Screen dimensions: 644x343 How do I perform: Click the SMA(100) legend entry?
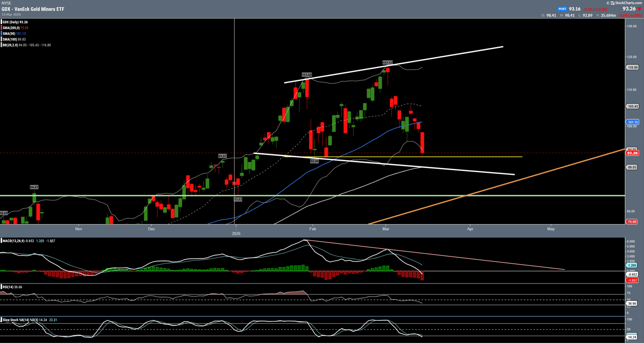pos(14,39)
